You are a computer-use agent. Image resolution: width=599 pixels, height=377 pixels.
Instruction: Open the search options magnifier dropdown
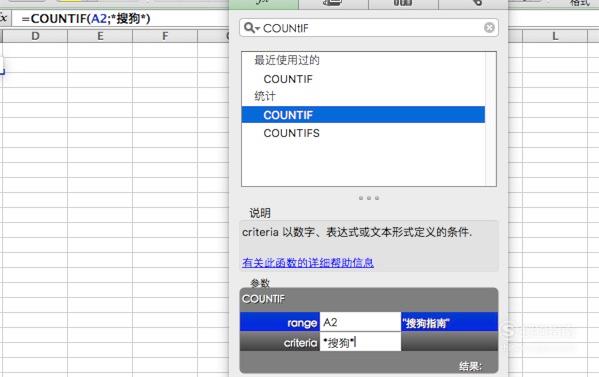[x=251, y=28]
